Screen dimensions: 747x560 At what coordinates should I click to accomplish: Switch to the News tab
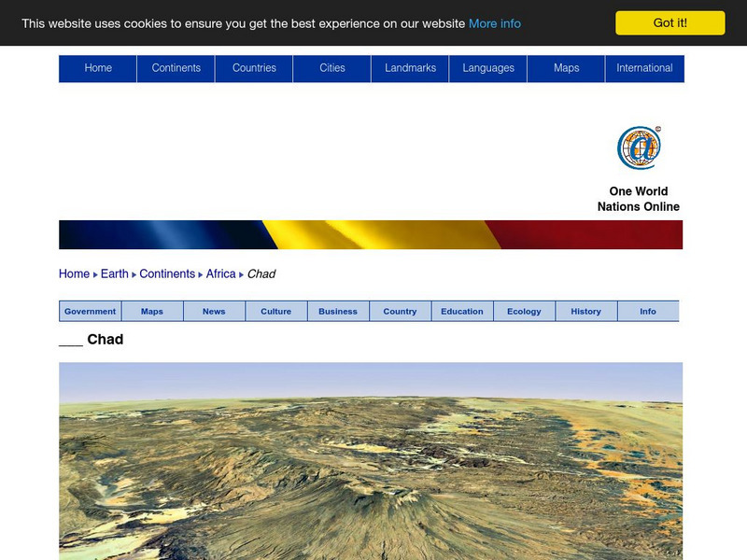214,311
